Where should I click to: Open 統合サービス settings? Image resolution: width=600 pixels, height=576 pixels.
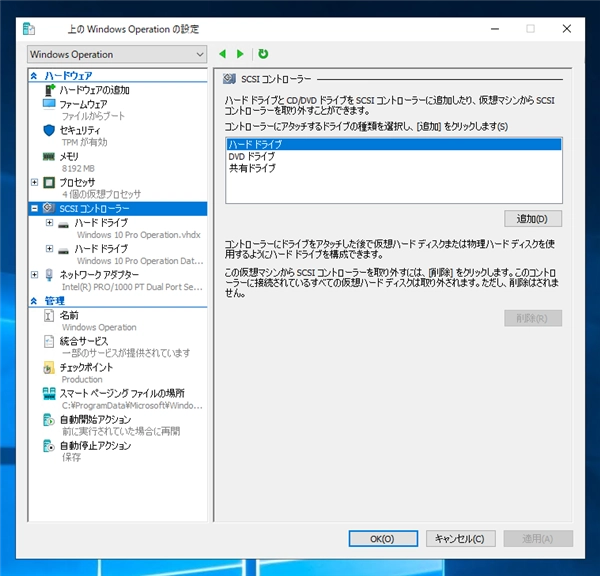pyautogui.click(x=84, y=341)
